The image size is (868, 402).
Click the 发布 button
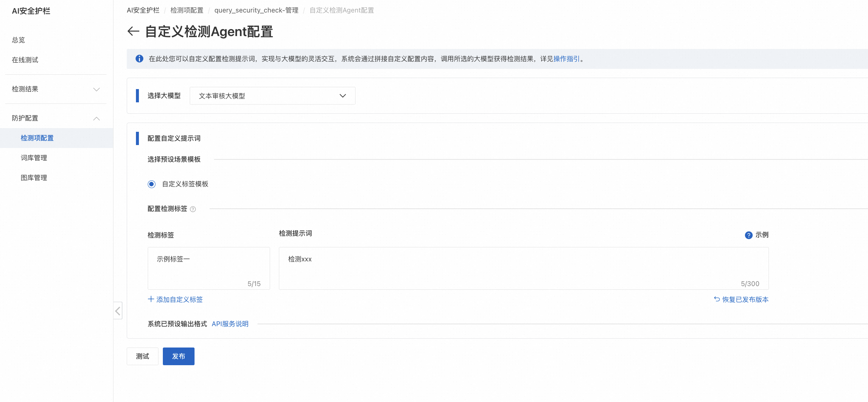coord(178,356)
